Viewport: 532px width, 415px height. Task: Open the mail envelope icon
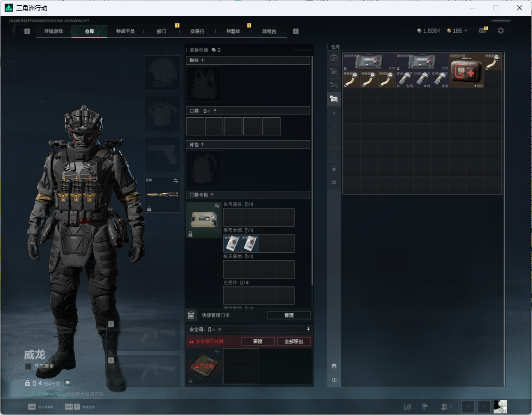tap(482, 31)
